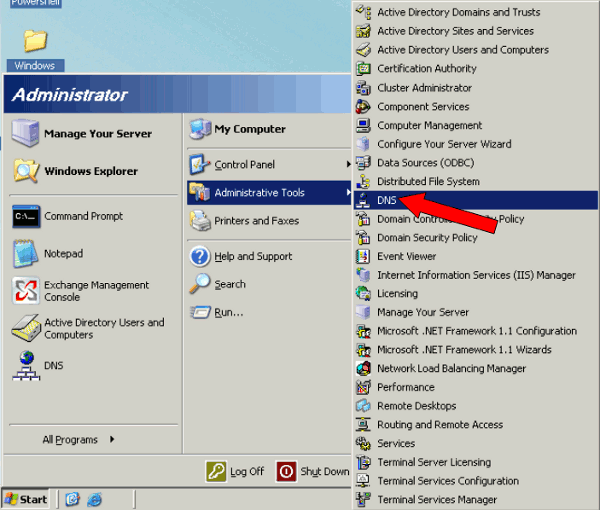Click the Distributed File System icon
The image size is (600, 510).
pyautogui.click(x=363, y=181)
